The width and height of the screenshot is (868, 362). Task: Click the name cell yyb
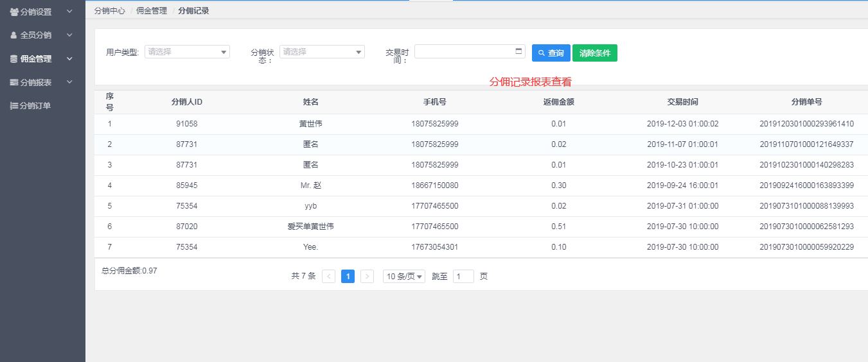(311, 206)
